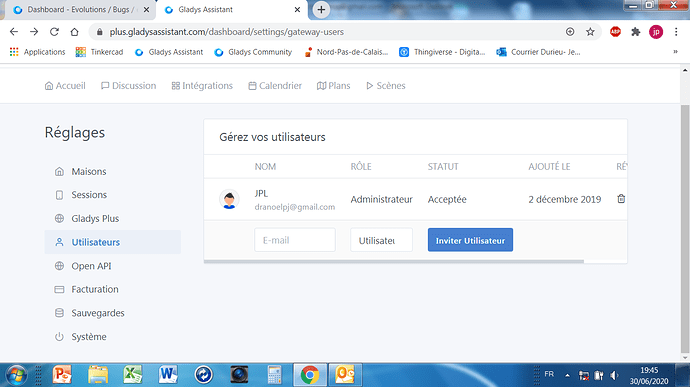Open the jp Chrome profile menu
Screen dimensions: 690x387
(656, 32)
